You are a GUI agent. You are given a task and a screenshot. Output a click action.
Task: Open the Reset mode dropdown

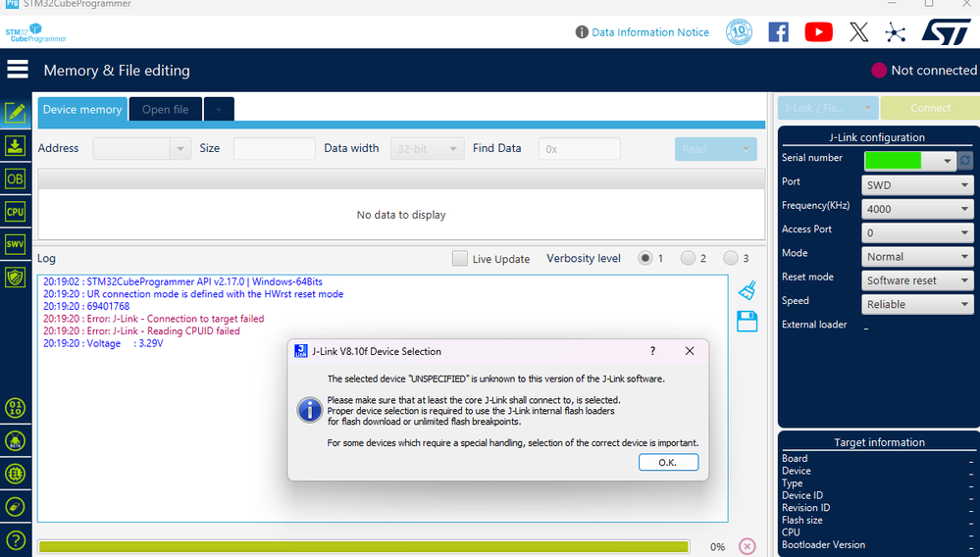coord(917,280)
